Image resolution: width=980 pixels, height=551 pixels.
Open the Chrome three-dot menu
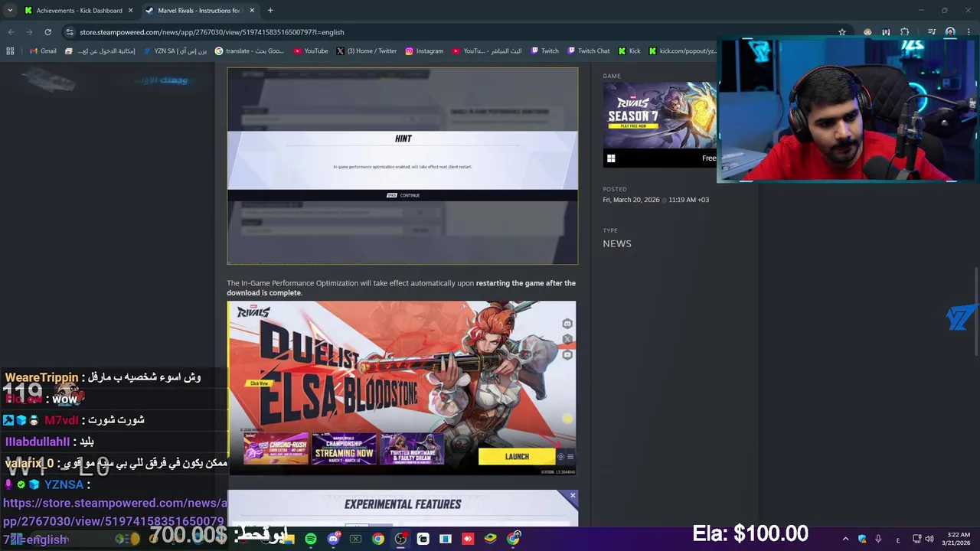[969, 32]
